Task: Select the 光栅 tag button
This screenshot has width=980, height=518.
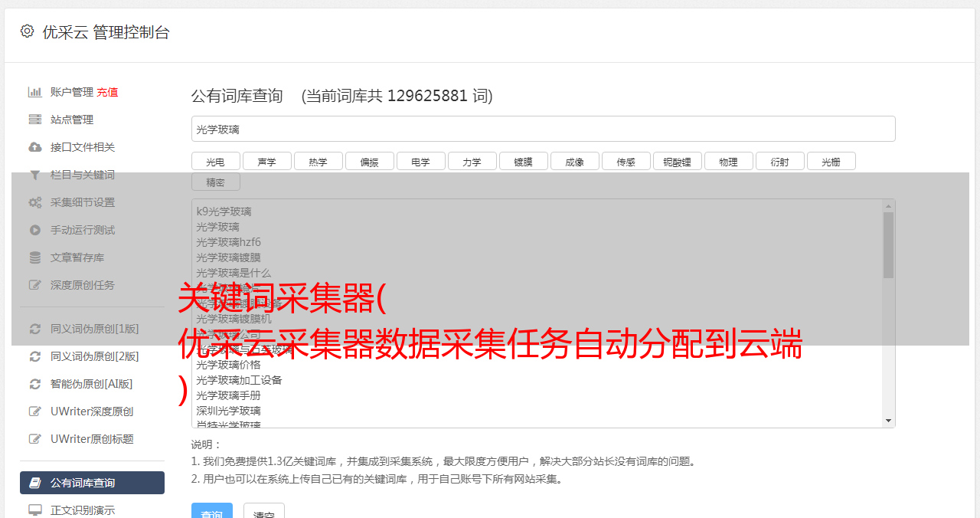Action: click(x=831, y=161)
